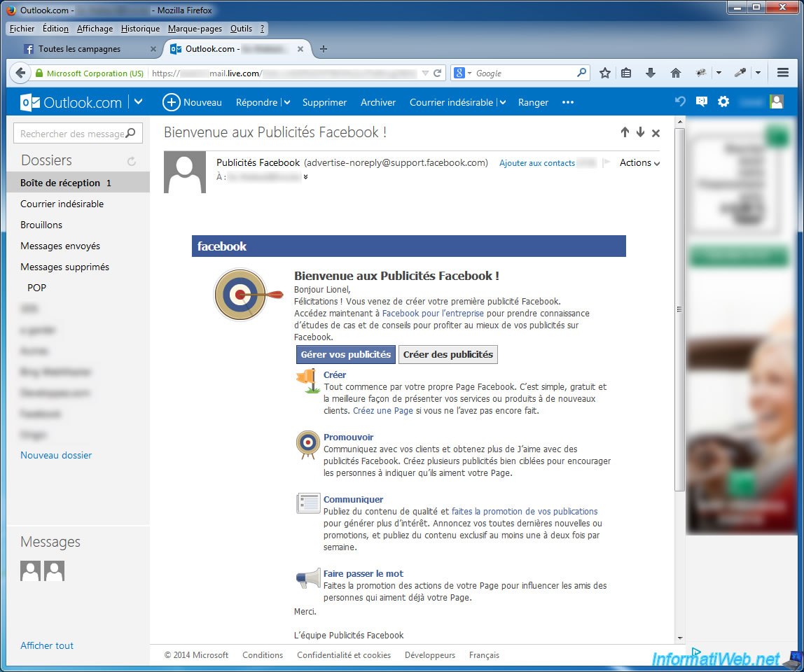The width and height of the screenshot is (804, 672).
Task: Expand recipient details chevron next to À
Action: [x=305, y=177]
